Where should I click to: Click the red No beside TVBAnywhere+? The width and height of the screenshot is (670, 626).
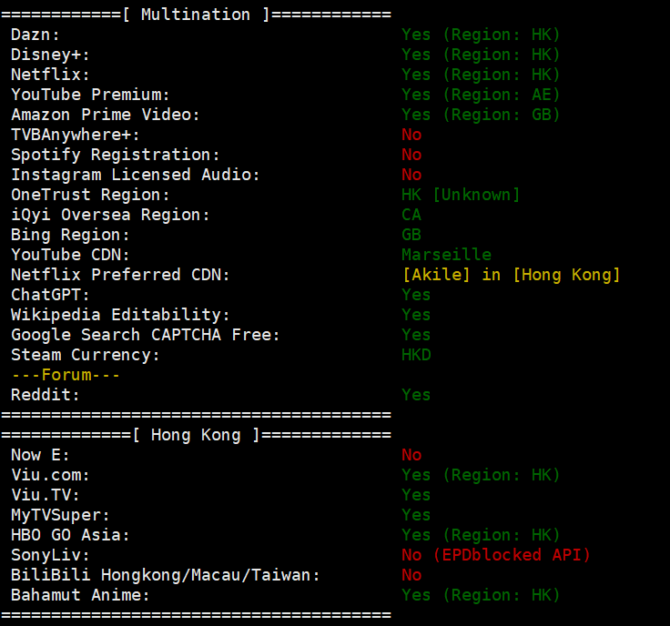(x=411, y=135)
